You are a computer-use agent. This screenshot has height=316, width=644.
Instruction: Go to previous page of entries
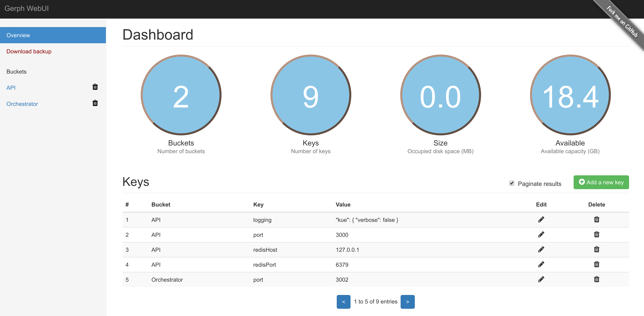pos(343,302)
